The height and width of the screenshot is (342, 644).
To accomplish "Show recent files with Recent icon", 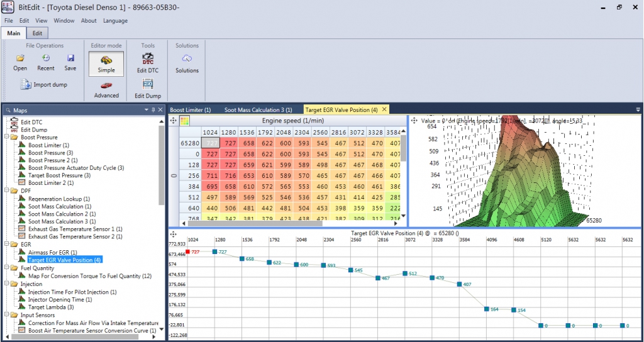I will 45,63.
